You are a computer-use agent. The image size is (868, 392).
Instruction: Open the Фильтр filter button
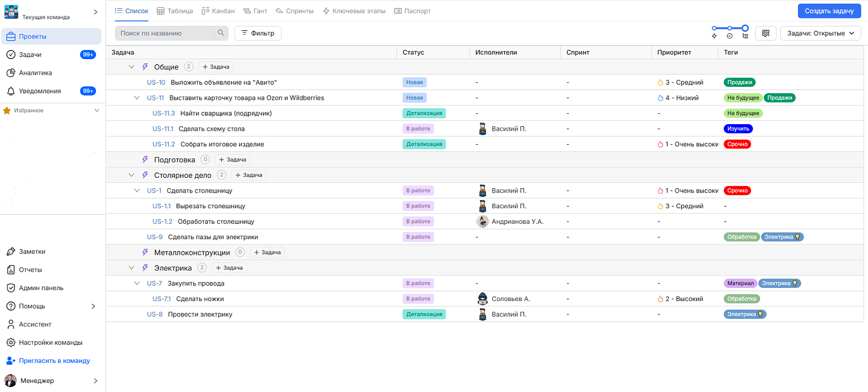tap(258, 33)
